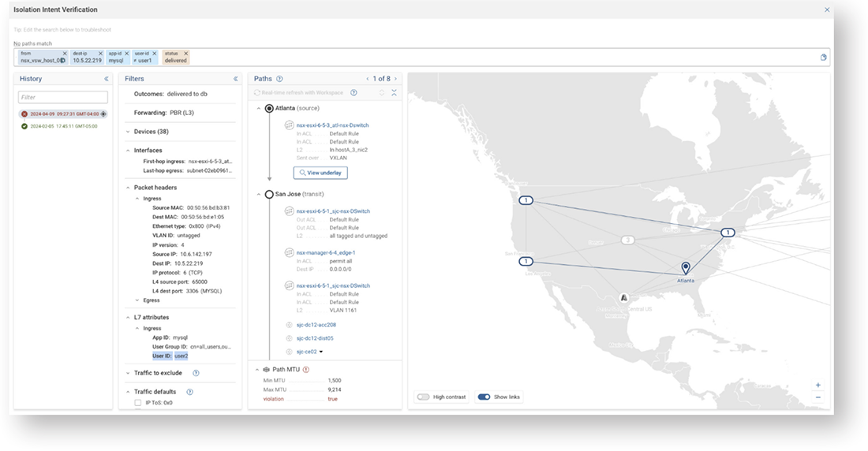Screen dimensions: 868x451
Task: Open the nsx-manager-6-4_edge-1 device link
Action: [x=326, y=252]
